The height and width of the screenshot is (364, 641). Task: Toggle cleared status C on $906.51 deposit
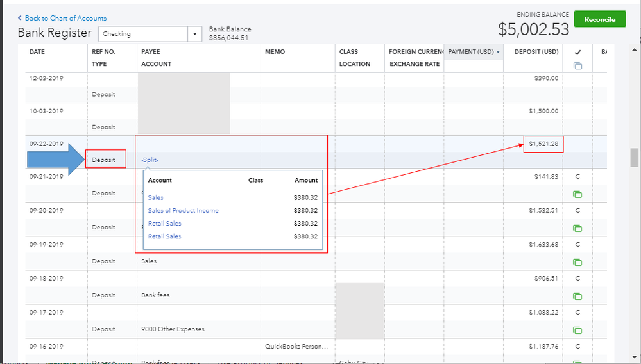[x=577, y=278]
